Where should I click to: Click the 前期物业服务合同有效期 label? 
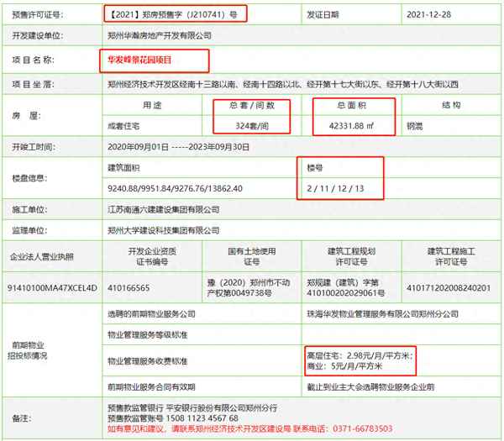coord(151,387)
